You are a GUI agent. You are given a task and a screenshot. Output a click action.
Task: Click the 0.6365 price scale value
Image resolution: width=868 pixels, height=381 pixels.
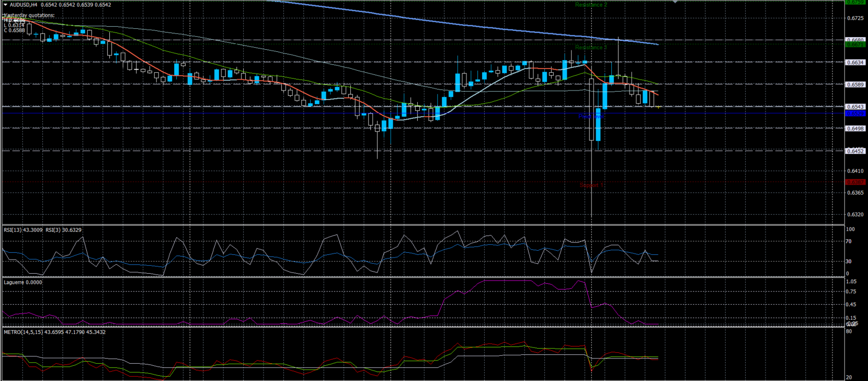tap(855, 193)
